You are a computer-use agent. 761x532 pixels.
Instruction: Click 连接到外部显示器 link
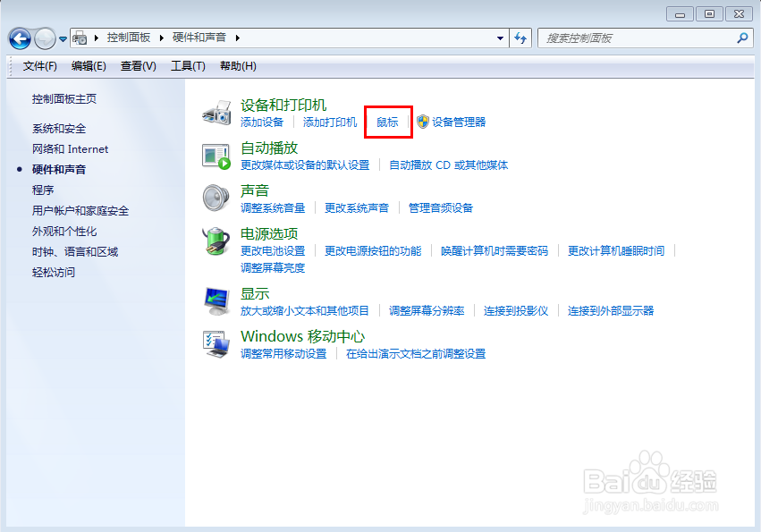point(611,310)
